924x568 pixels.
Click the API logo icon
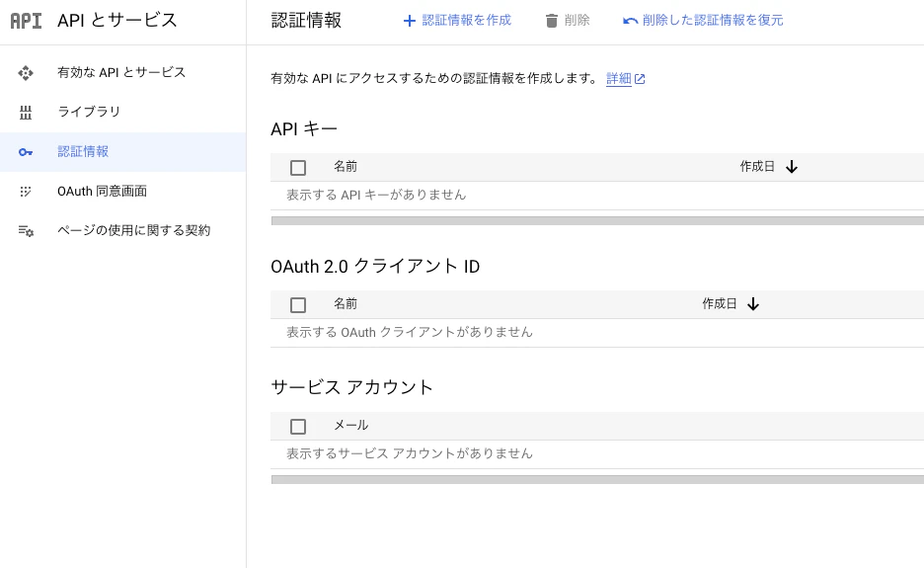(x=26, y=21)
